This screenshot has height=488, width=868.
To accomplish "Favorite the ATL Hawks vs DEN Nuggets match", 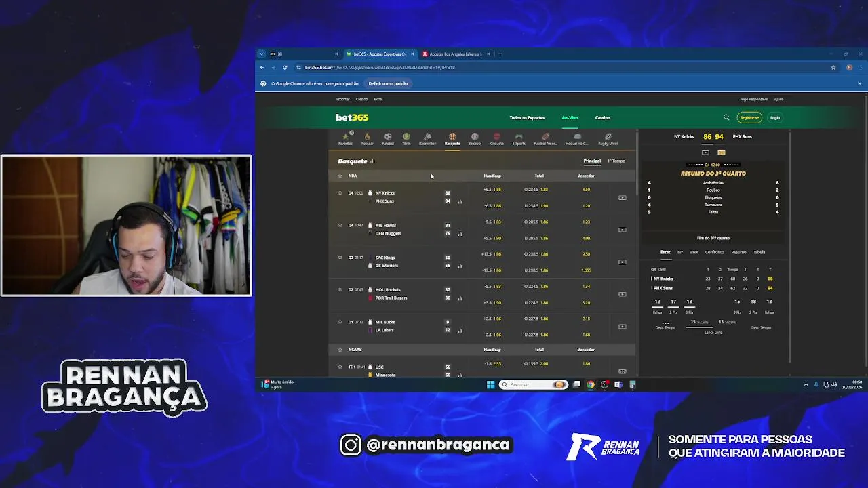I will point(340,225).
